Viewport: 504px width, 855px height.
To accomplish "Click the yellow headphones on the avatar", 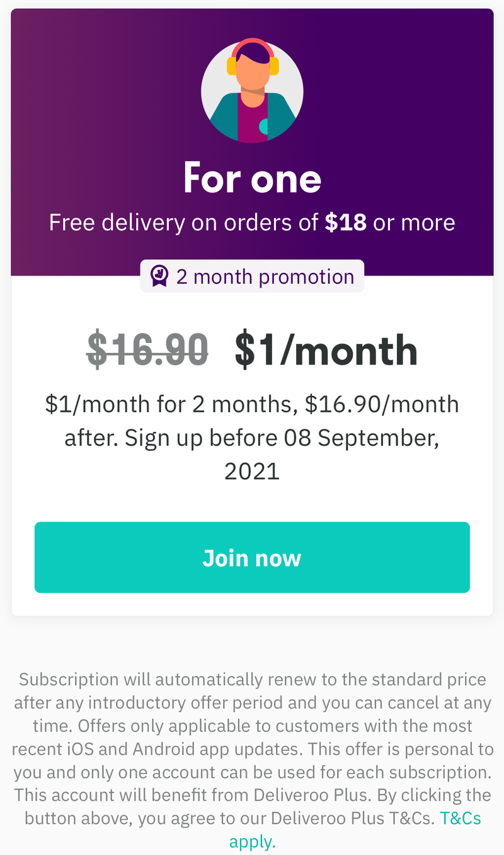I will tap(252, 58).
